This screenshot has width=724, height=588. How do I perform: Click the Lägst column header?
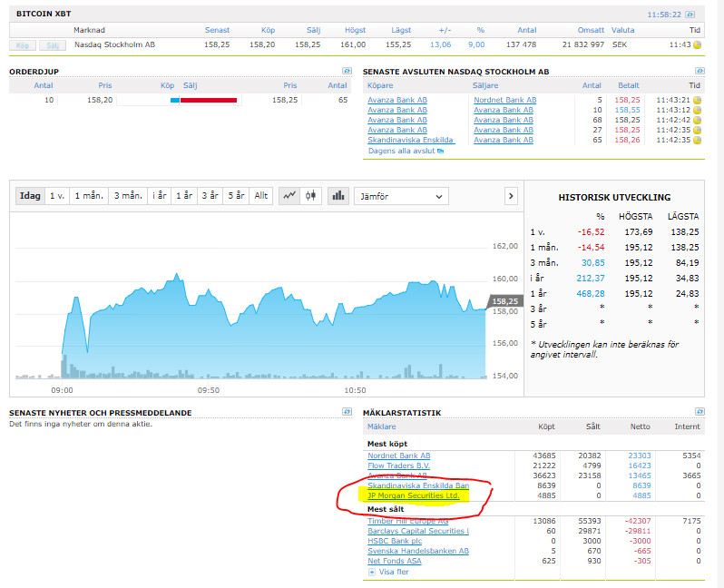(401, 30)
